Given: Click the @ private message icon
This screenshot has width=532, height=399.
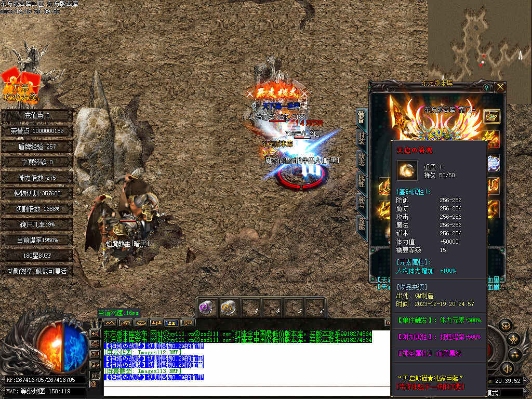Looking at the screenshot, I should click(x=94, y=384).
